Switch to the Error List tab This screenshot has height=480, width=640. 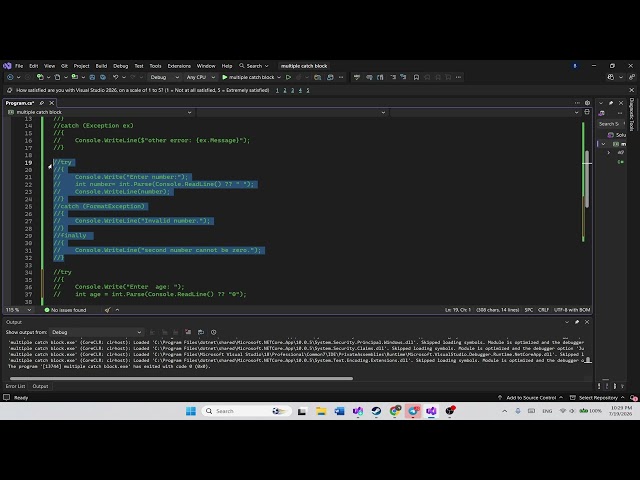(16, 386)
